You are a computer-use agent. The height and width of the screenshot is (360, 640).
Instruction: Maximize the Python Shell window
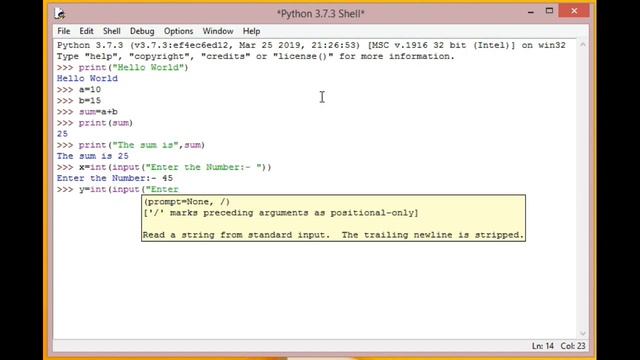(x=549, y=11)
